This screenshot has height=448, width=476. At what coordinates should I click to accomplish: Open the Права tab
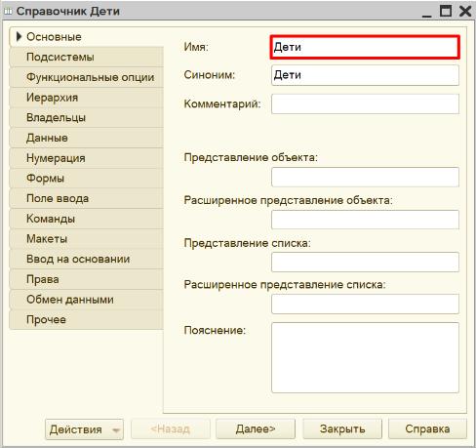[87, 279]
